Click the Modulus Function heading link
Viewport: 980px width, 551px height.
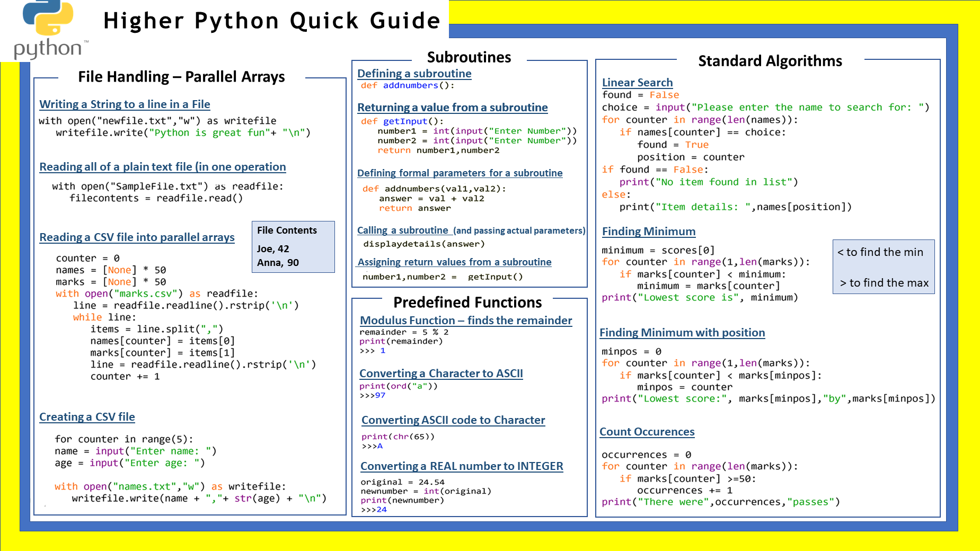[465, 321]
